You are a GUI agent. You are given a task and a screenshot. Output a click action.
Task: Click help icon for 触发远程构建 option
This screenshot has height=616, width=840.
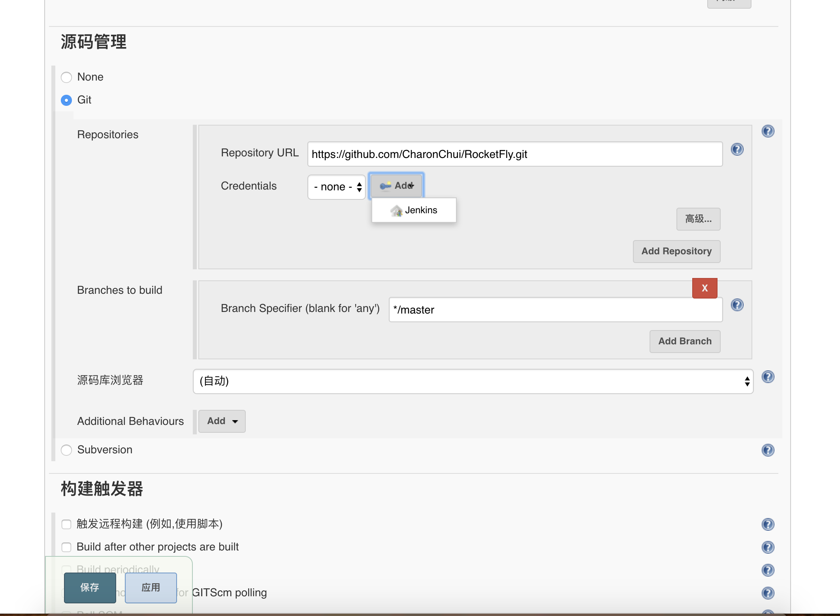(768, 524)
